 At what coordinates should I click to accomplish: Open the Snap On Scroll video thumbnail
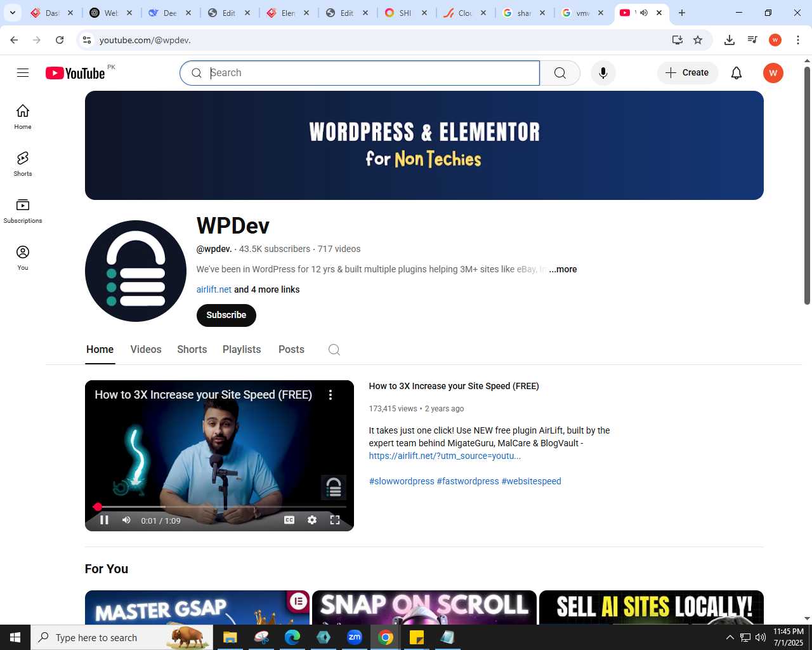coord(424,607)
